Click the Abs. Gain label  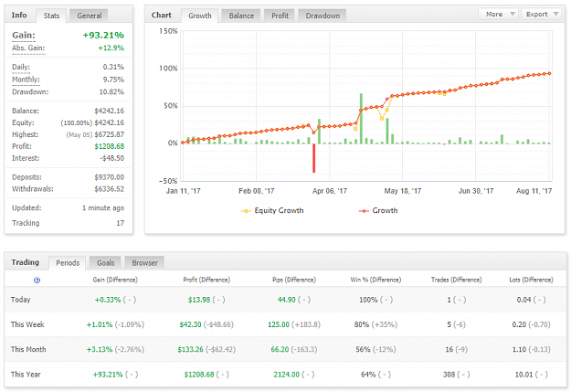tap(28, 48)
